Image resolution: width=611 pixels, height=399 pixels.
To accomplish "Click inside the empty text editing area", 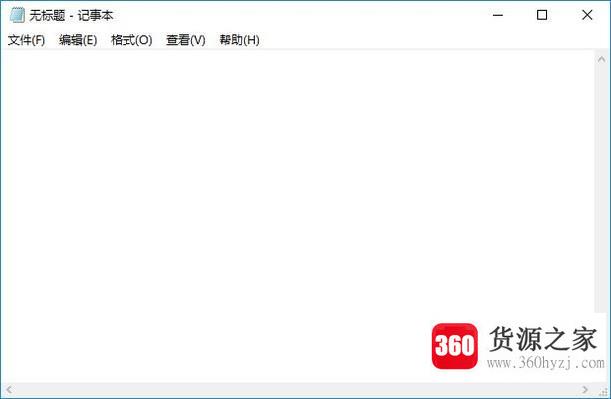I will pos(298,216).
